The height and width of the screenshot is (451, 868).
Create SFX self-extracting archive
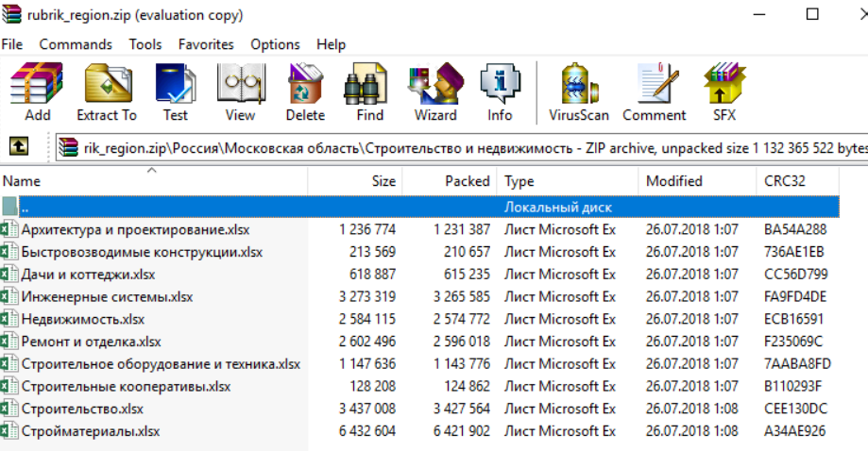(x=724, y=92)
